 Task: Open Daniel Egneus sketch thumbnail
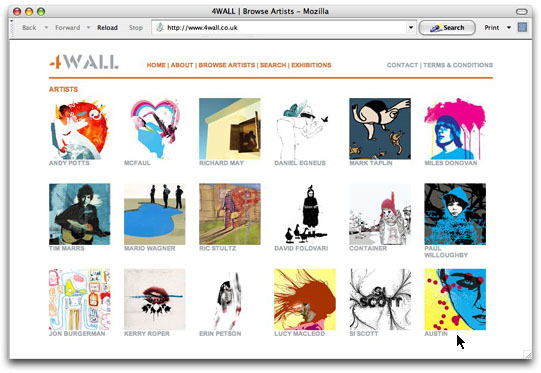305,129
